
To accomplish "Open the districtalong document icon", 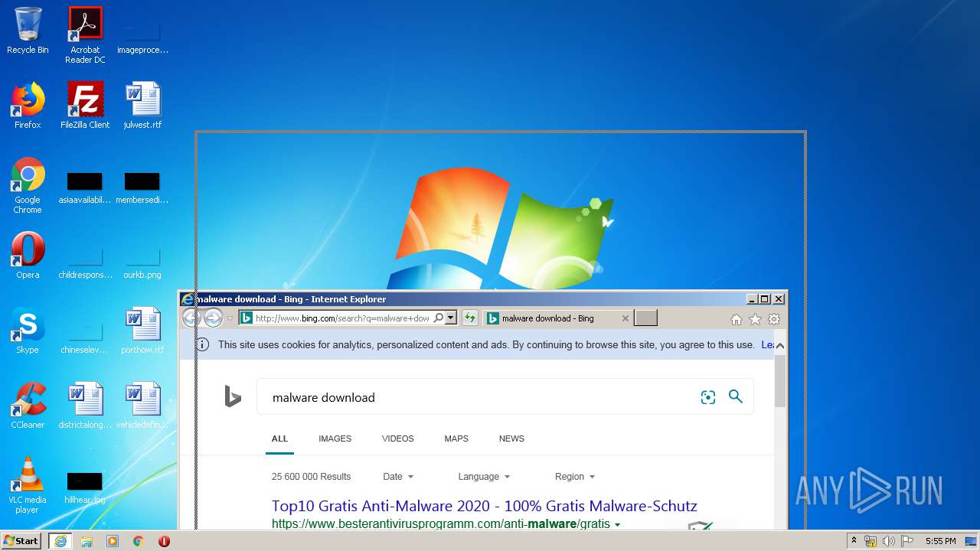I will pyautogui.click(x=85, y=406).
